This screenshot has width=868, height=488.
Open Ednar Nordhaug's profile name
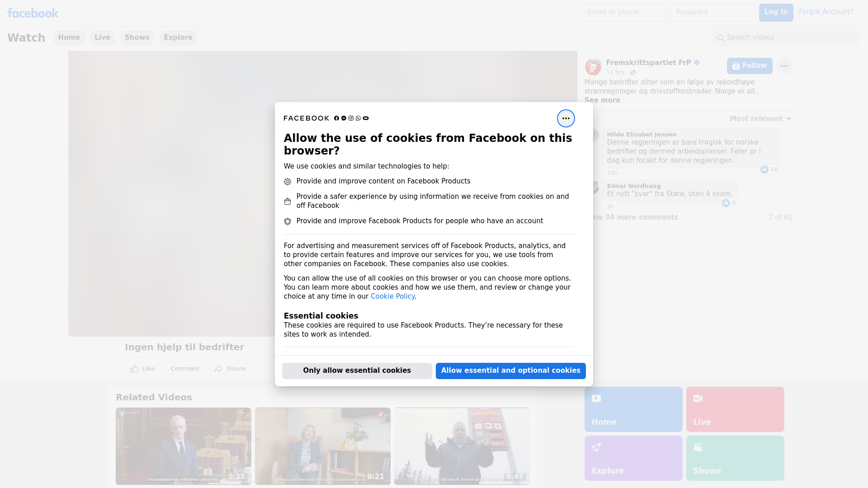(633, 186)
